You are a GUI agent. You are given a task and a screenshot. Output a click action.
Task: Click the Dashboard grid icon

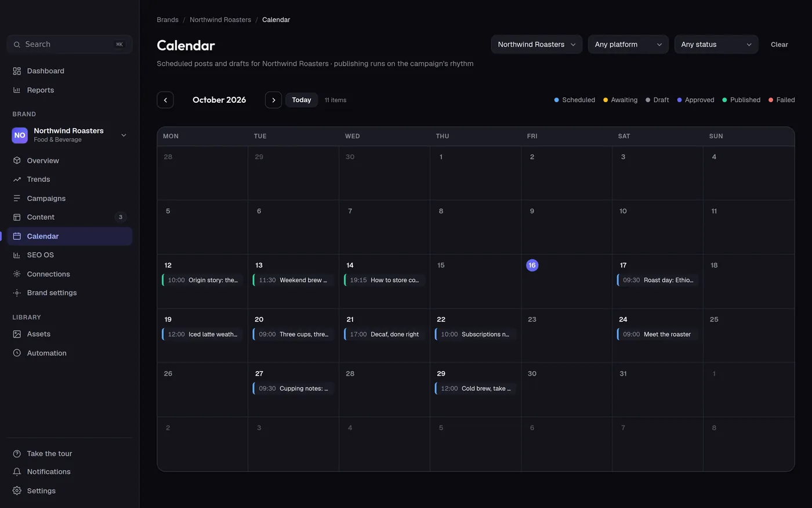pos(17,71)
